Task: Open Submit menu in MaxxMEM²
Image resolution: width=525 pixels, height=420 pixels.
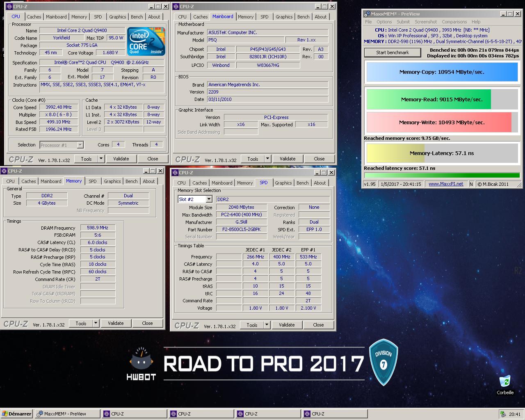Action: click(x=403, y=22)
